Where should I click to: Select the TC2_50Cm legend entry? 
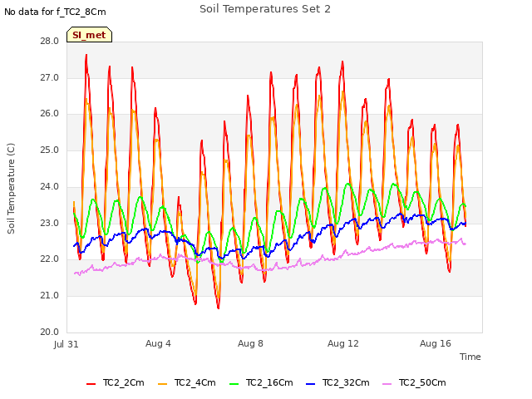click(x=414, y=383)
